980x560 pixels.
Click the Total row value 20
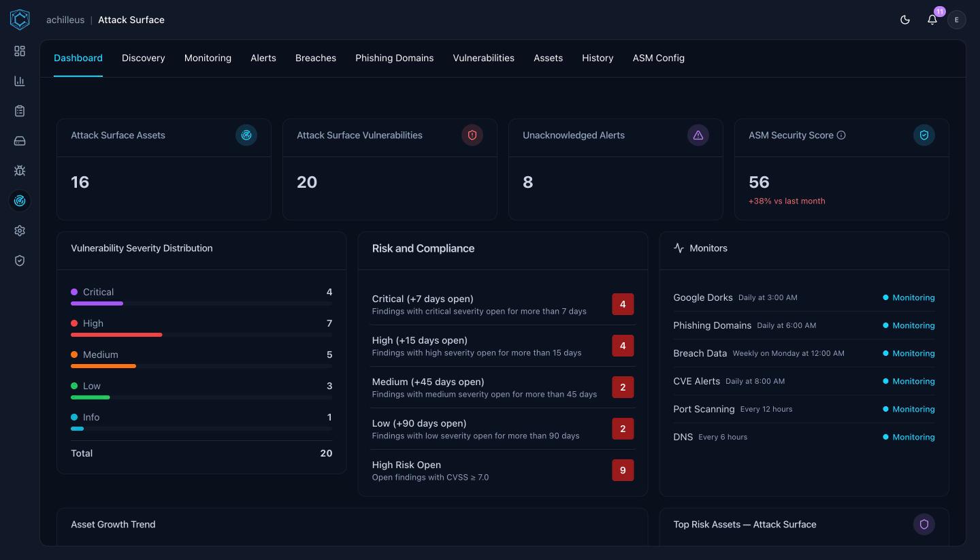click(x=326, y=453)
